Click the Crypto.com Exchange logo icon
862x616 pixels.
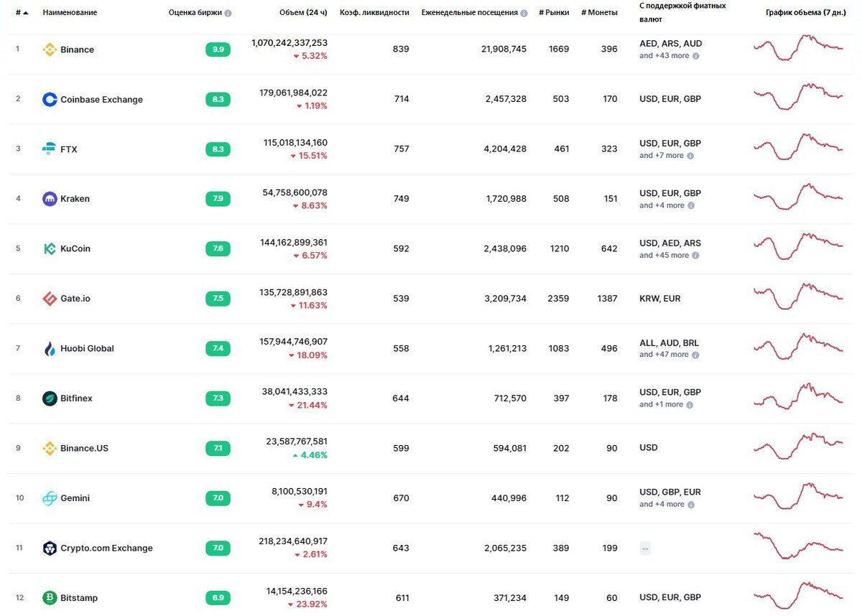tap(50, 549)
